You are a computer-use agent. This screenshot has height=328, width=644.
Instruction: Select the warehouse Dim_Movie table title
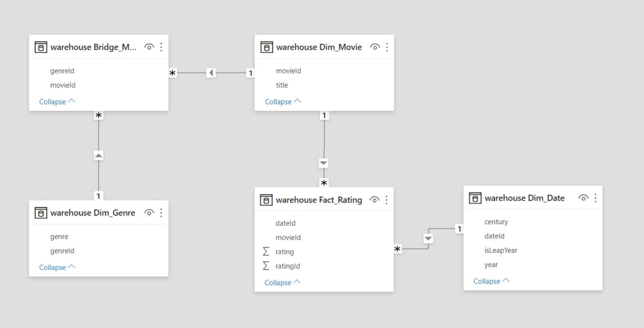319,47
